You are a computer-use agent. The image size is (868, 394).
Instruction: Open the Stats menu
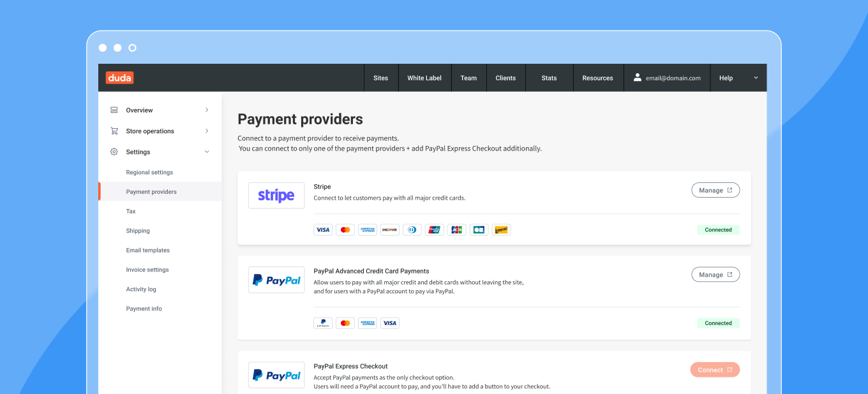[x=549, y=78]
